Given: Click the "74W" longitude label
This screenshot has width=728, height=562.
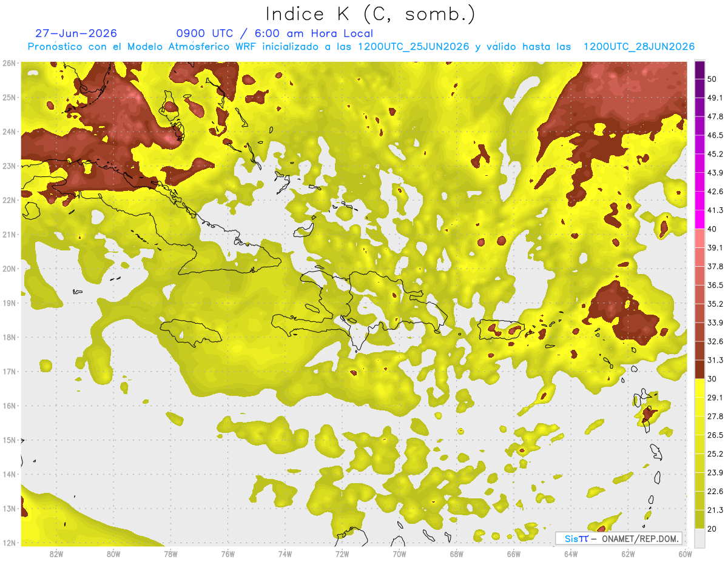Looking at the screenshot, I should (285, 554).
